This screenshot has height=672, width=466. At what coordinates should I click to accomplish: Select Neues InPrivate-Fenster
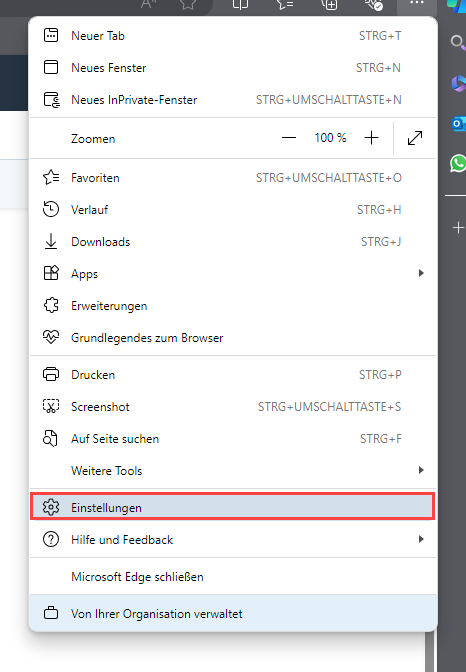pos(233,100)
